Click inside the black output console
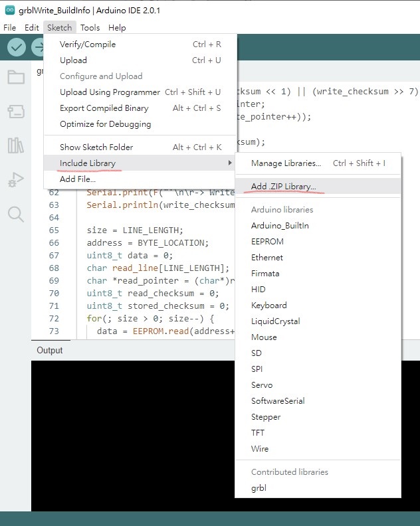Screen dimensions: 420x526 click(133, 436)
